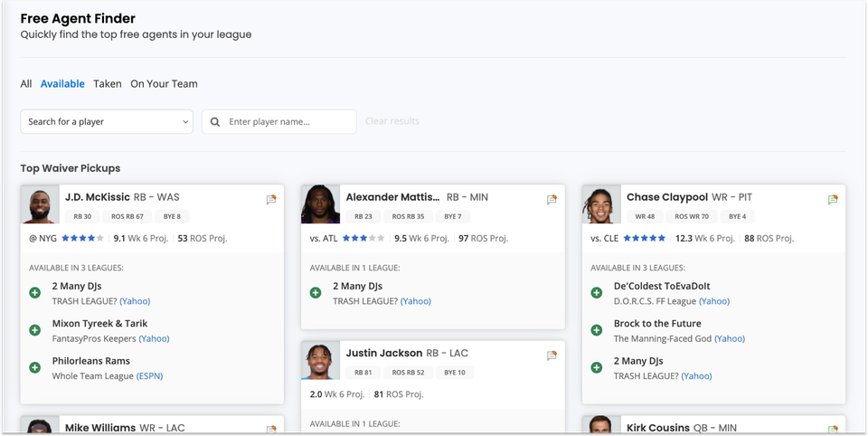
Task: Click 'Mixon Tyreek & Tarik' team name
Action: coord(99,323)
